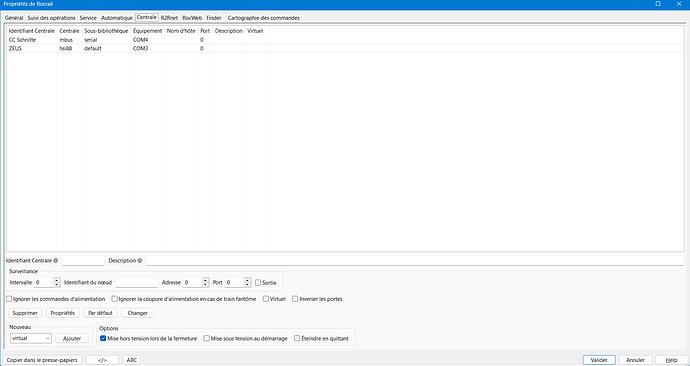Click the </> XML button

click(103, 360)
